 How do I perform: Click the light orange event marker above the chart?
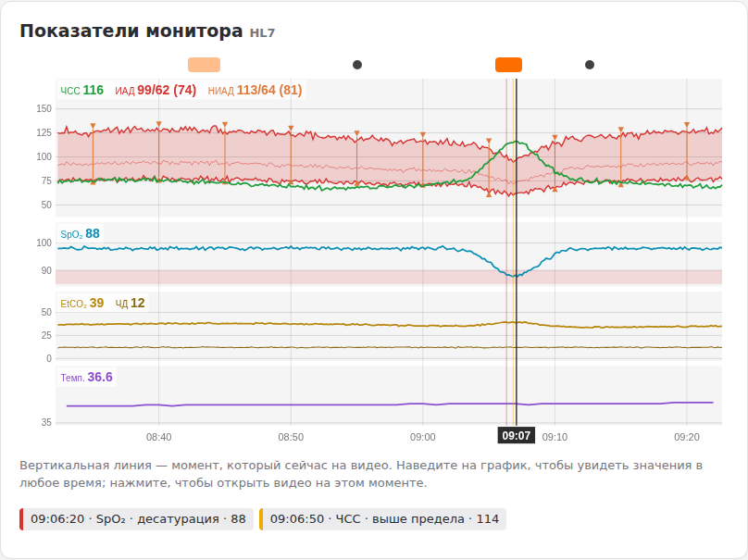pyautogui.click(x=205, y=65)
